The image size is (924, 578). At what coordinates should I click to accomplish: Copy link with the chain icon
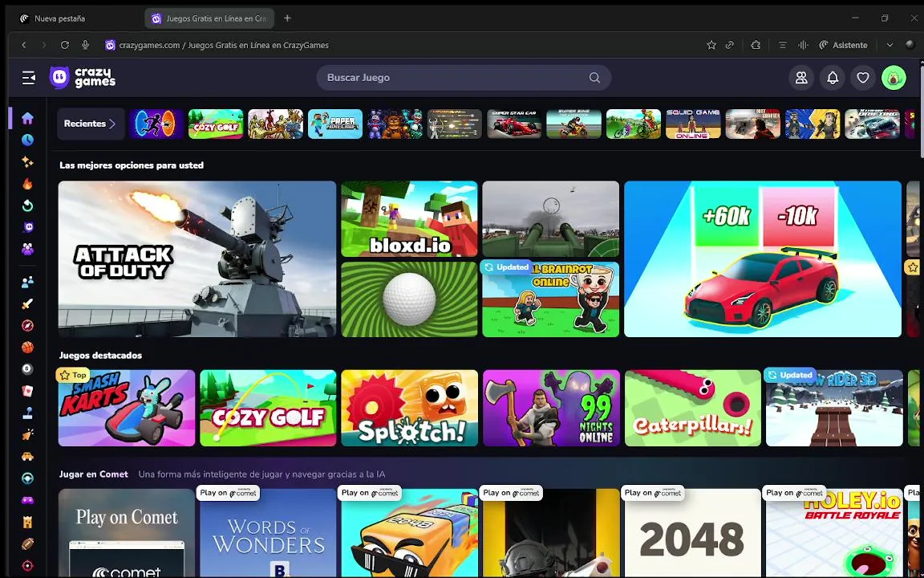tap(730, 45)
